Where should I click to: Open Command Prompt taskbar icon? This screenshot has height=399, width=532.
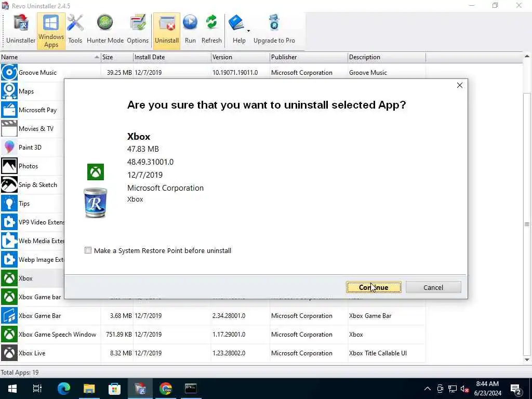(191, 389)
